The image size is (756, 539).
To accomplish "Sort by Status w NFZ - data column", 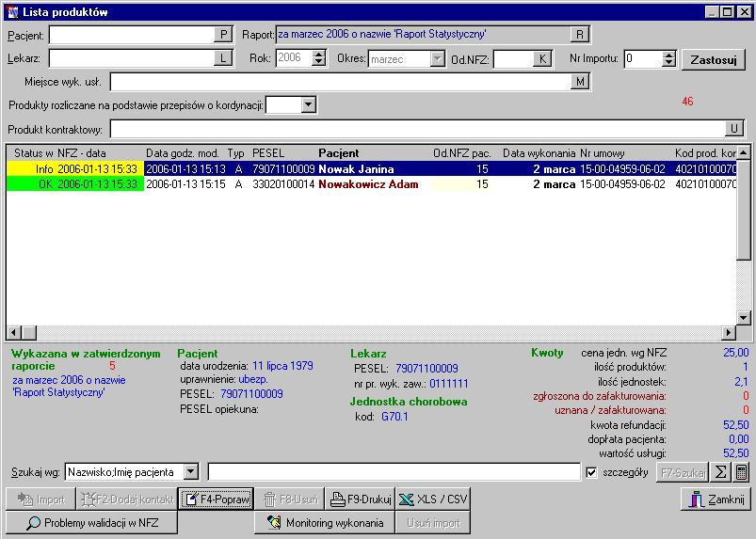I will [x=60, y=153].
